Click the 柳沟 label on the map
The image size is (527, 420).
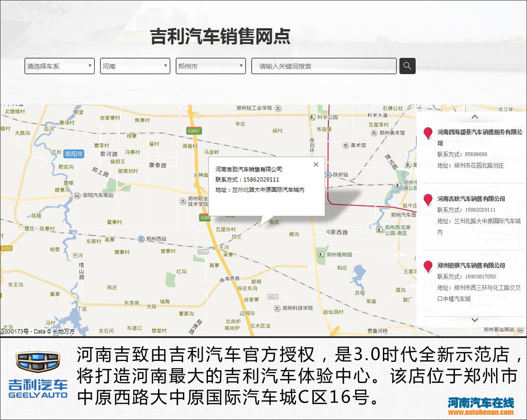pos(294,234)
